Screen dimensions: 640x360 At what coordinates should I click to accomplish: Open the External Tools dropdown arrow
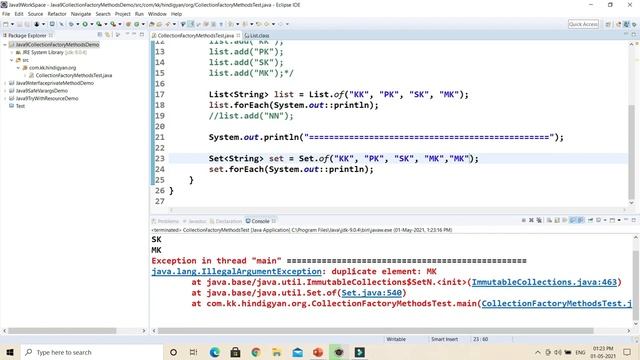click(x=120, y=24)
